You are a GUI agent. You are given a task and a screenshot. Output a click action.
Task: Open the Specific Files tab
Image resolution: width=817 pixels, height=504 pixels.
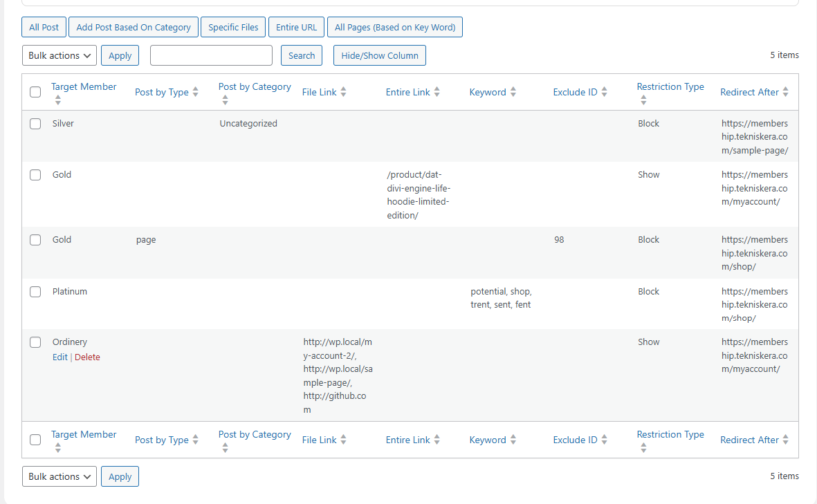click(233, 27)
